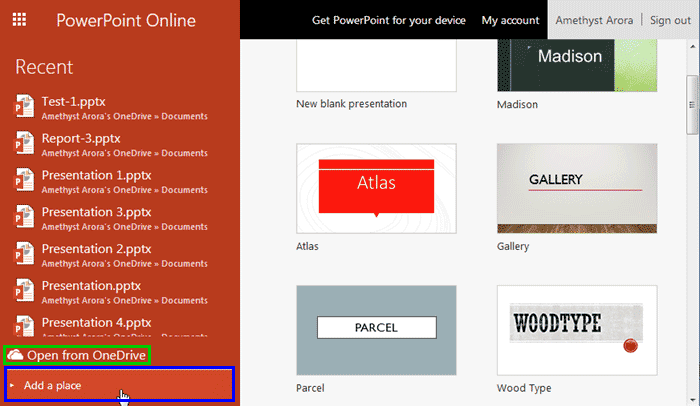Click Add a place button

click(x=119, y=384)
